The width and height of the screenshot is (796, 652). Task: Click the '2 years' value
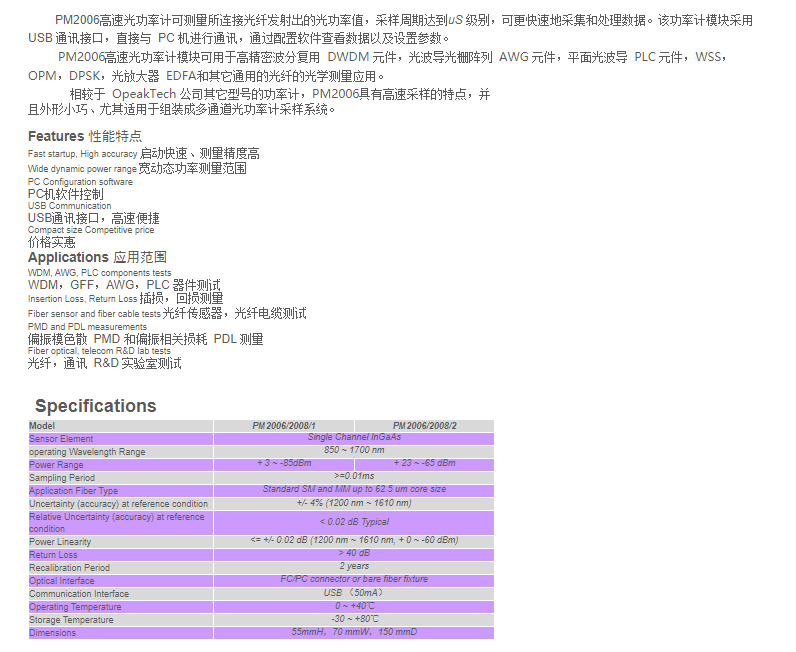354,566
